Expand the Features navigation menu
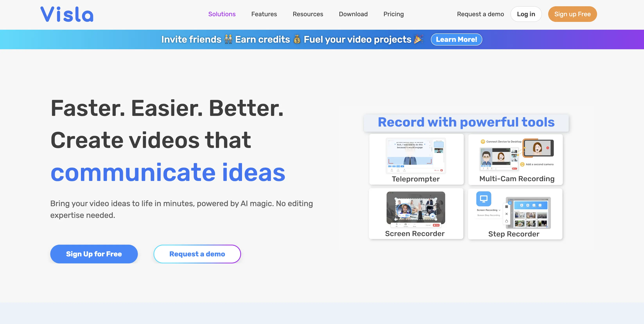Image resolution: width=644 pixels, height=324 pixels. (x=264, y=14)
